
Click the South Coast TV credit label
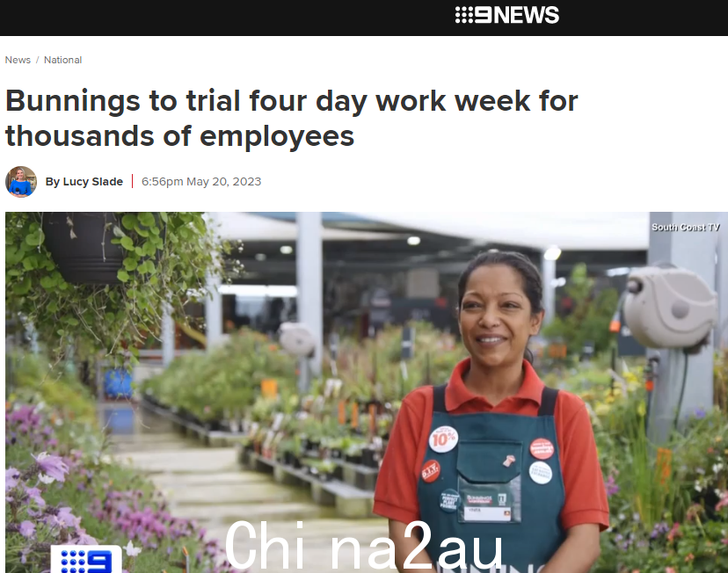685,227
